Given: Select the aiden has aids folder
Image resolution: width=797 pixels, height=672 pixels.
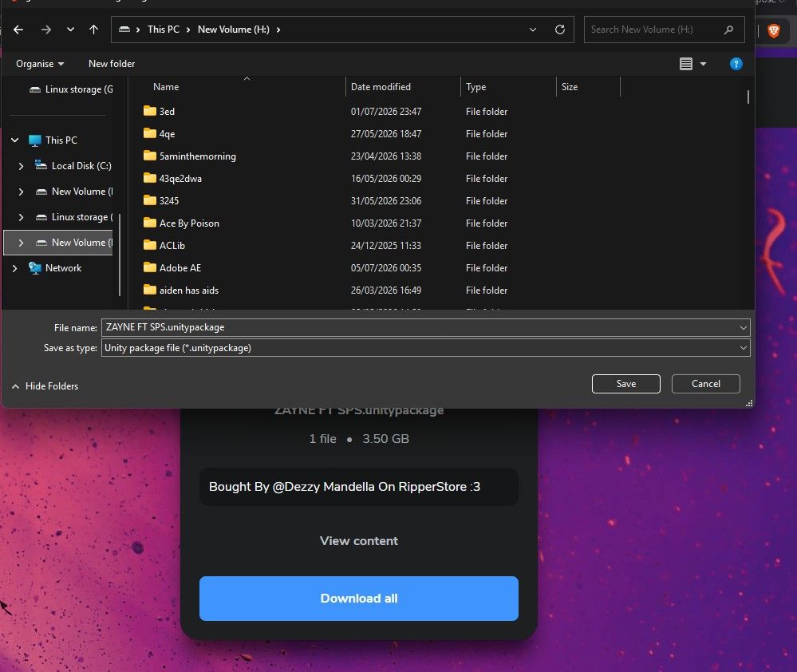Looking at the screenshot, I should click(x=181, y=291).
